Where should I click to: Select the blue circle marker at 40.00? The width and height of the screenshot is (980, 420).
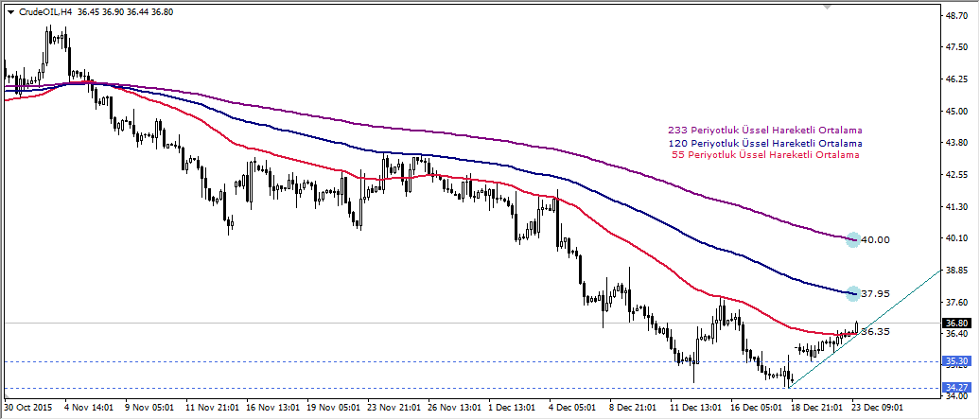pos(853,239)
